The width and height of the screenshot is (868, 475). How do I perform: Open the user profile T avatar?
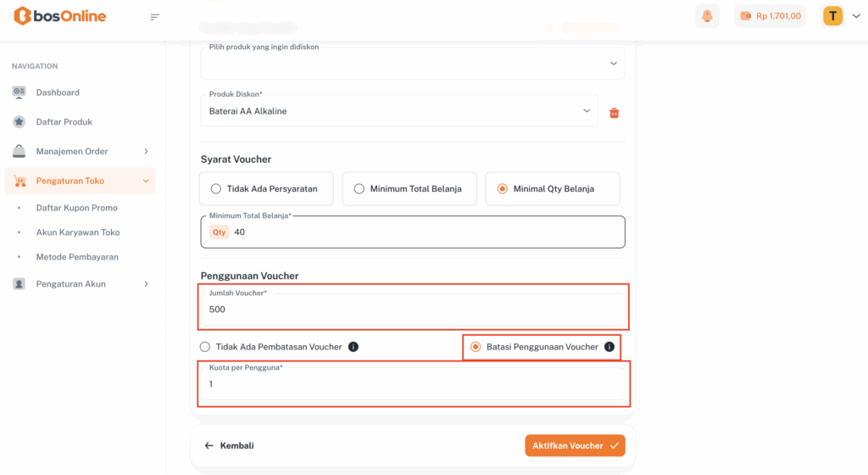pyautogui.click(x=832, y=16)
